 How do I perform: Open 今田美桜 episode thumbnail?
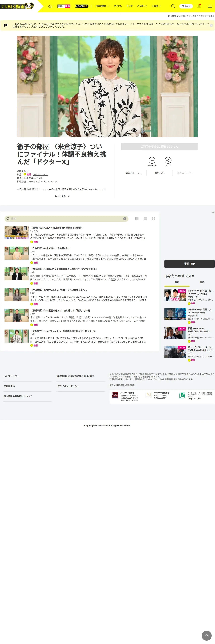[x=17, y=295]
